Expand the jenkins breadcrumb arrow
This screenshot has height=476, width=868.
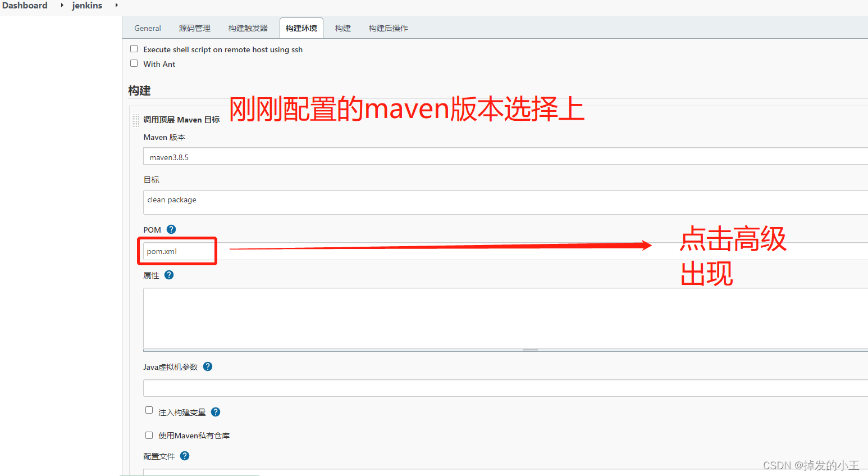pyautogui.click(x=116, y=5)
